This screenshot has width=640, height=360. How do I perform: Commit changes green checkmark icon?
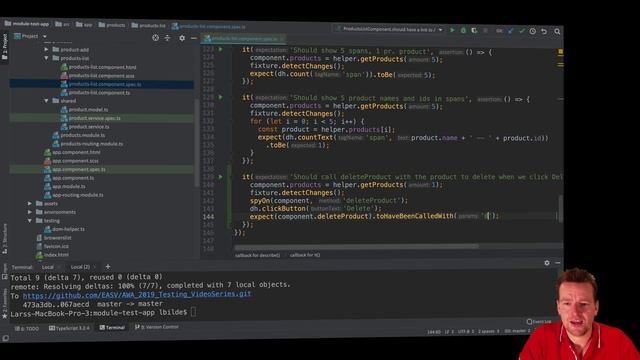pyautogui.click(x=522, y=31)
